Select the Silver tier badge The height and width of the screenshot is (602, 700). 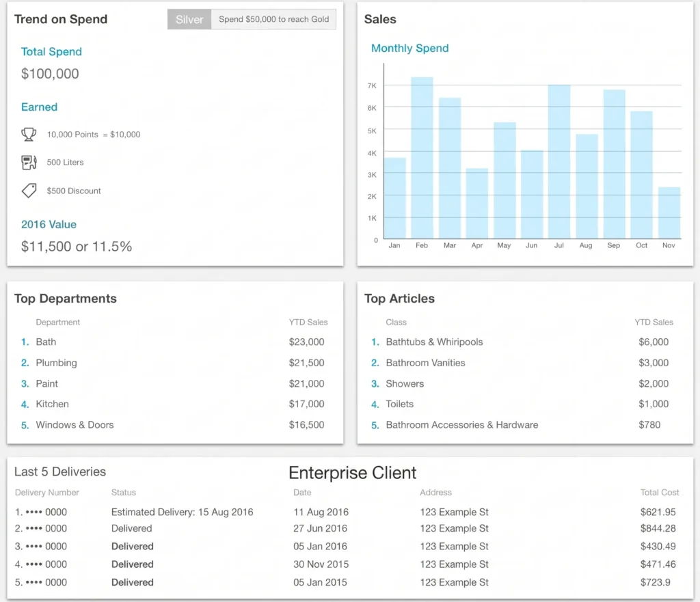pos(189,19)
